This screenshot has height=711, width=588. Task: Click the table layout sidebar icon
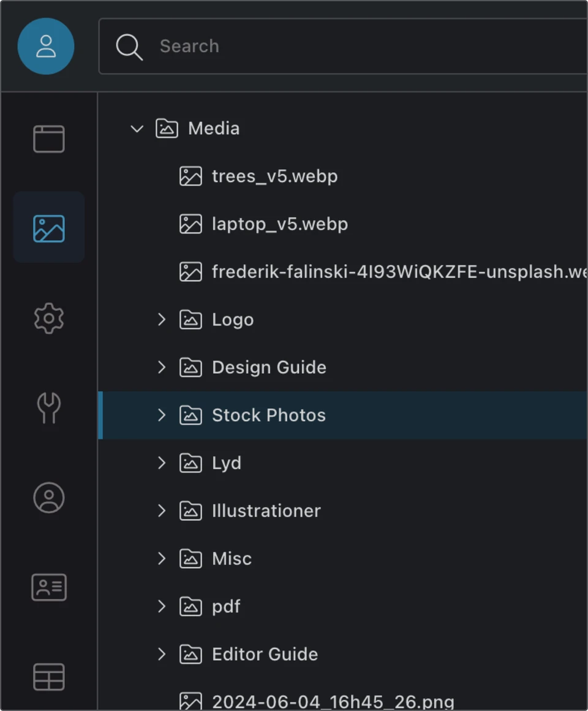48,677
